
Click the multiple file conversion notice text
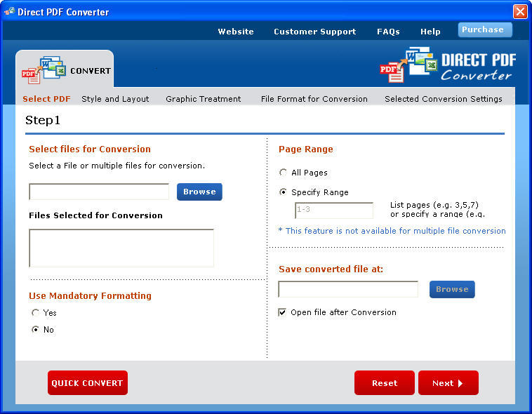coord(392,231)
